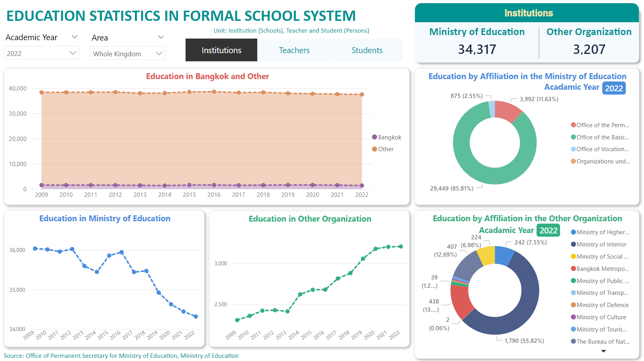Click the 29,449 (85.81%) donut label

(x=452, y=189)
